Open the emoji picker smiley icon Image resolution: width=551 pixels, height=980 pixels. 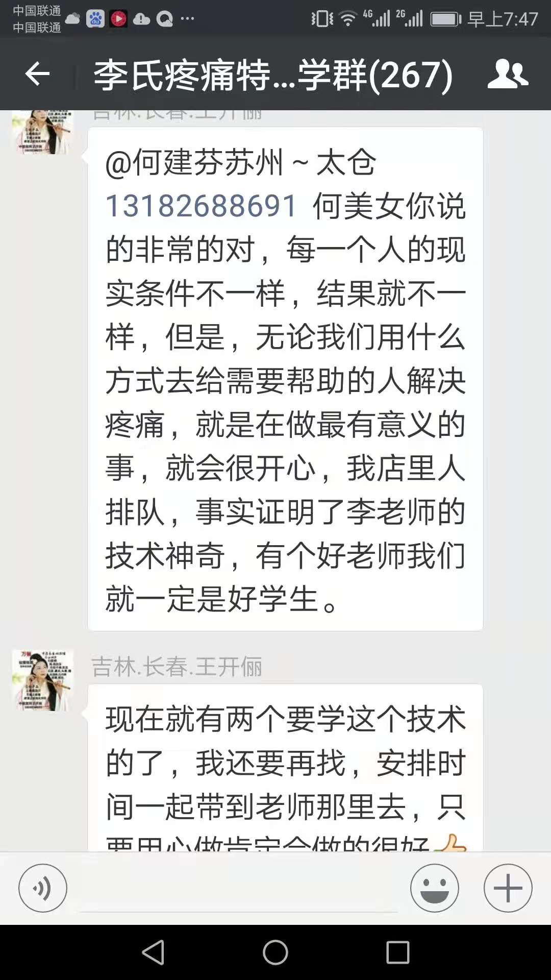pyautogui.click(x=435, y=888)
